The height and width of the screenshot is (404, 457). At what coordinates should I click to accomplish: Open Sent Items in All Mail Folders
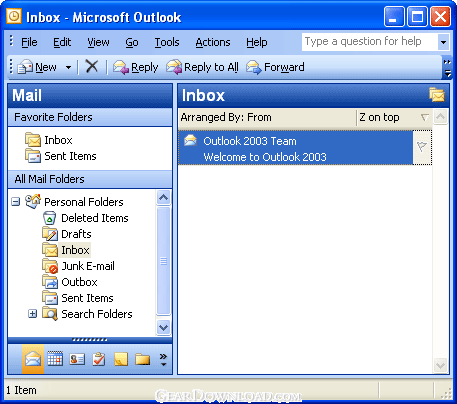(x=78, y=298)
